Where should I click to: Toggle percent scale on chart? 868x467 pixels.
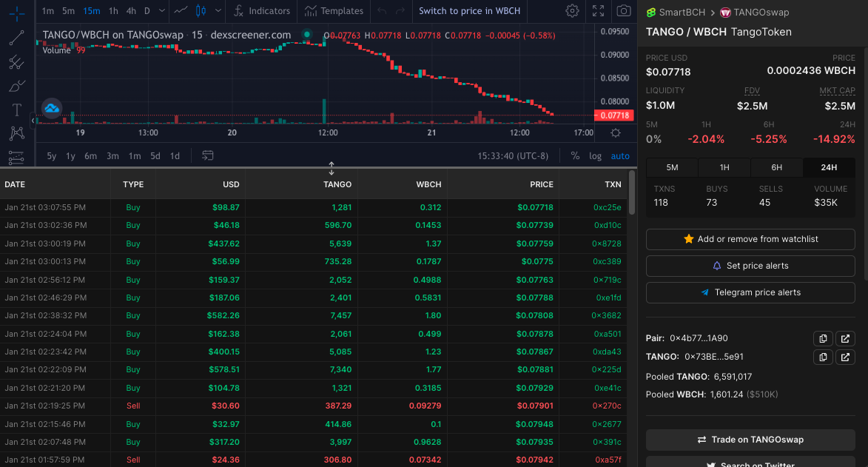pyautogui.click(x=575, y=156)
